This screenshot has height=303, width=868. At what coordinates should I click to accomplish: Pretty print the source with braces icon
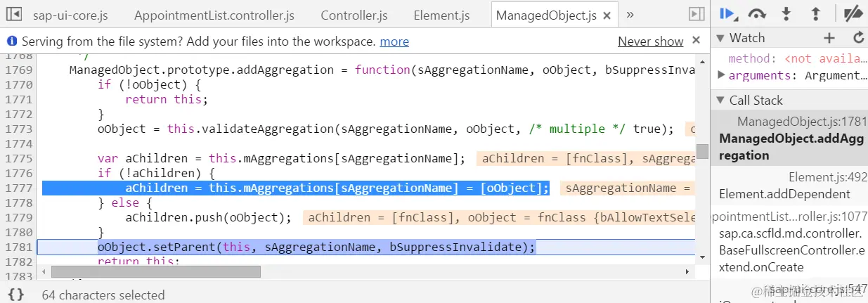16,295
